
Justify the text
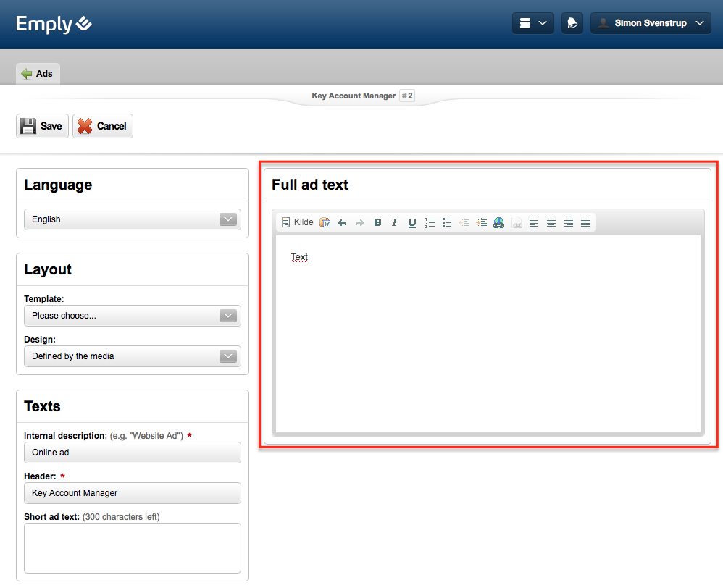[585, 222]
